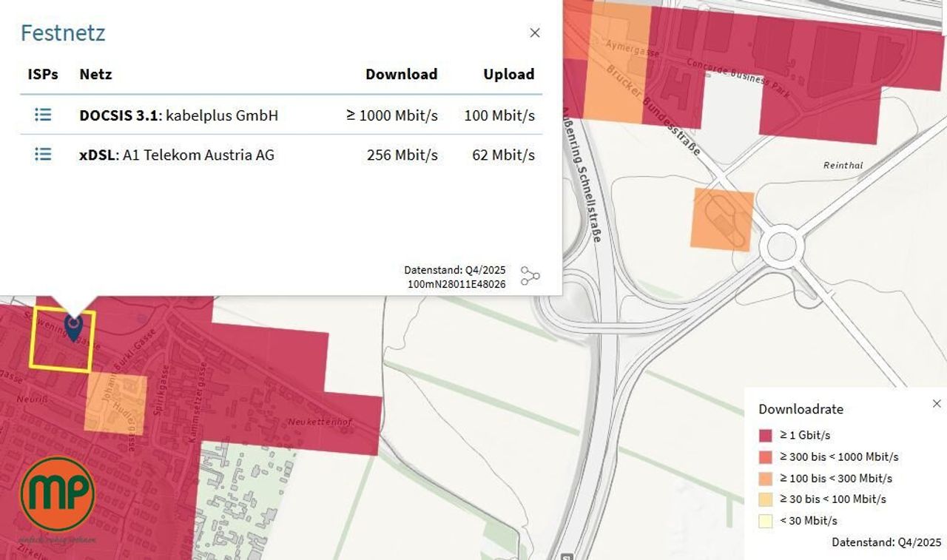
Task: Click the ≥ 300 bis < 1000 Mbit/s label
Action: [x=839, y=456]
